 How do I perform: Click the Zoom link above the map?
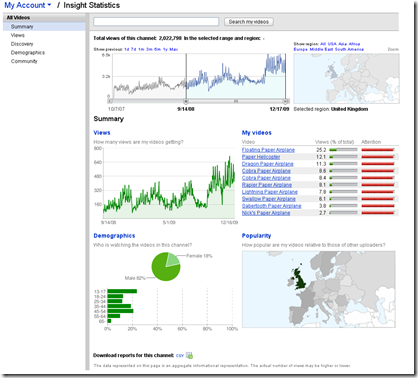pos(393,49)
